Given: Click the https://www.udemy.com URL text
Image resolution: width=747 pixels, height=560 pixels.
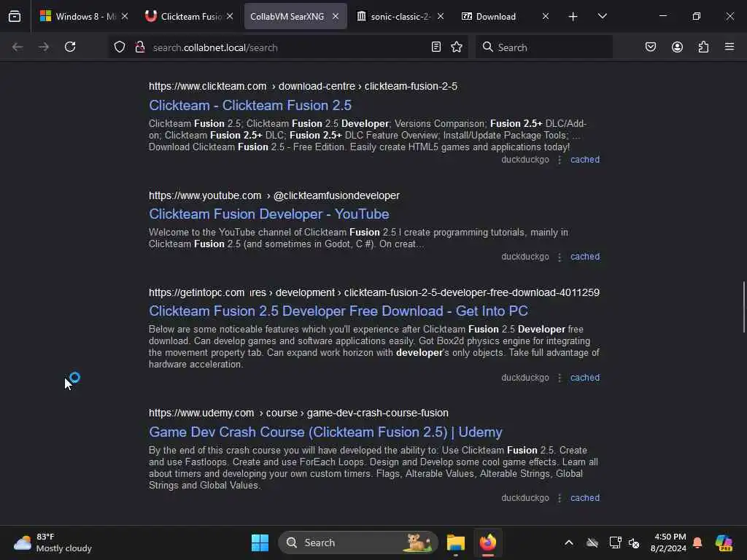Looking at the screenshot, I should (x=201, y=413).
